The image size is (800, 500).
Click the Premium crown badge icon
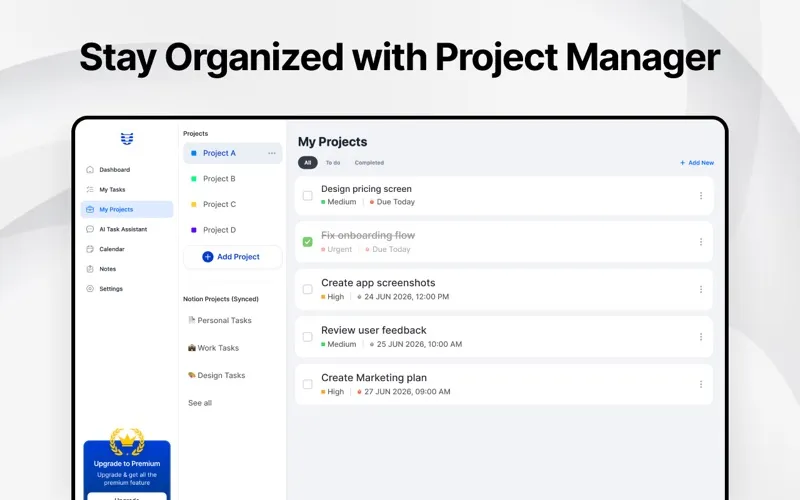click(127, 442)
